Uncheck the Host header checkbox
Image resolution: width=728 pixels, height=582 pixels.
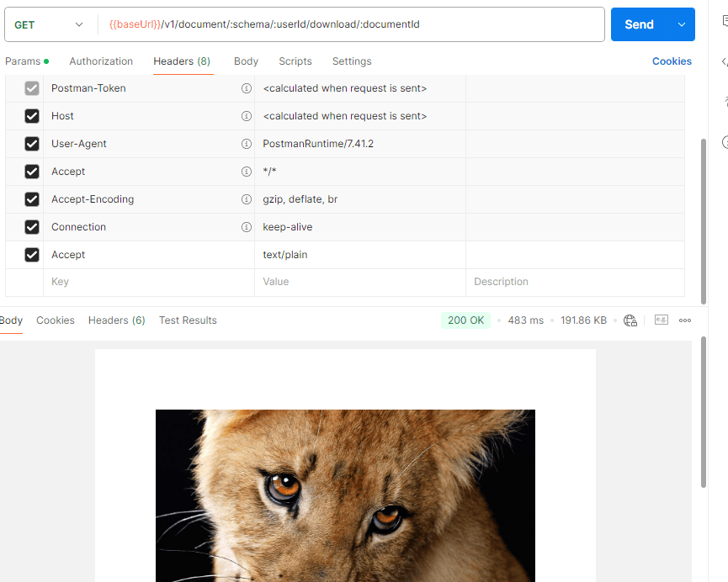(31, 115)
